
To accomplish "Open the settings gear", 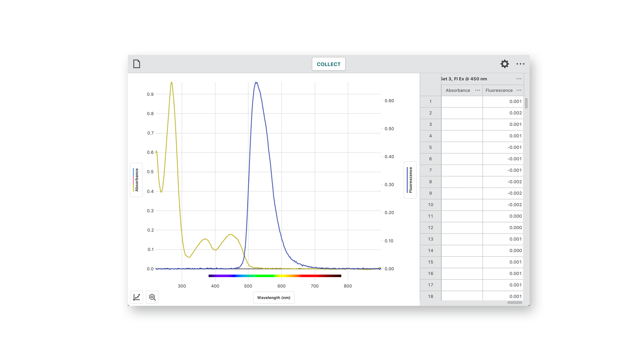I will (504, 64).
